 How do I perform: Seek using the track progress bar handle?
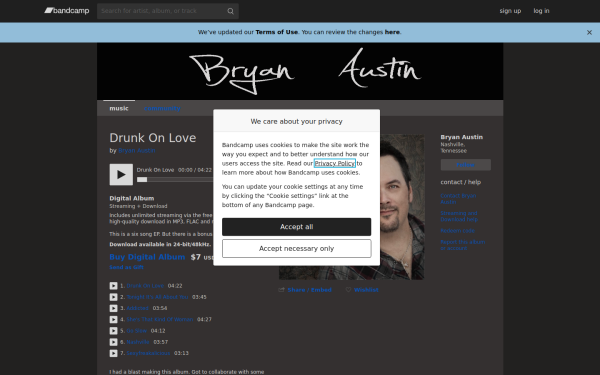(142, 179)
